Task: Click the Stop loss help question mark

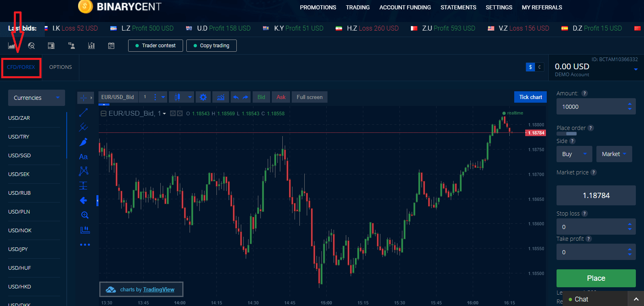Action: (585, 214)
